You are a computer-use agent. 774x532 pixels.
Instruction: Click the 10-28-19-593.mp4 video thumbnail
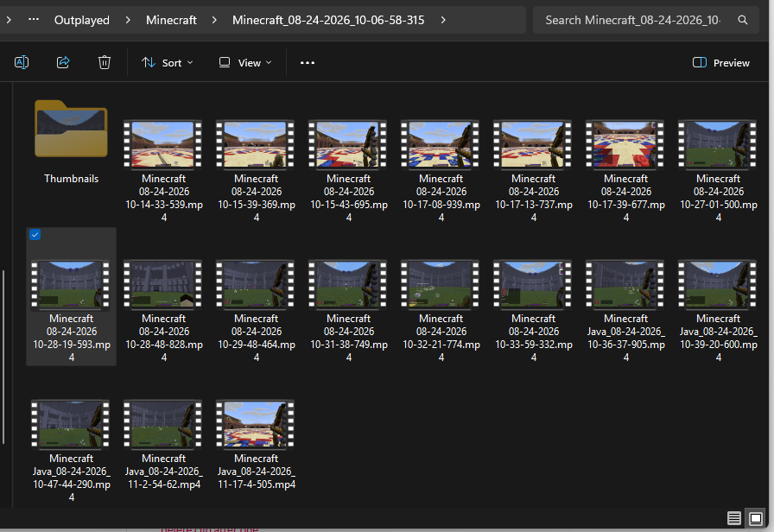coord(70,285)
